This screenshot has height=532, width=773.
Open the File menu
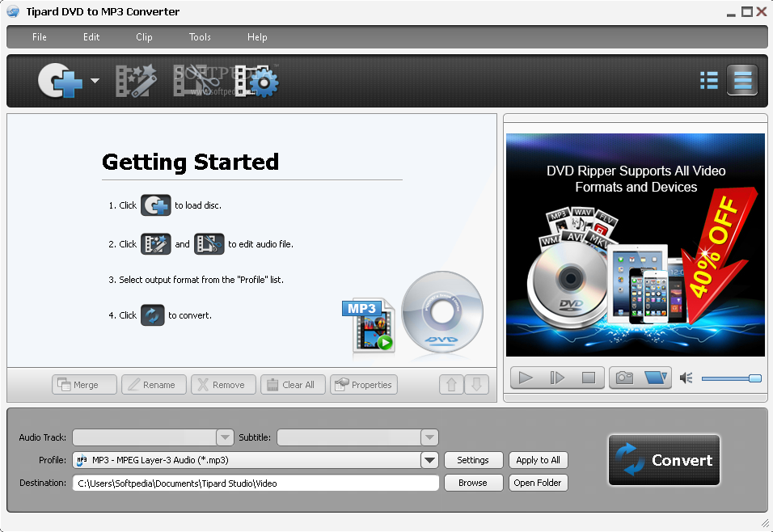tap(40, 37)
